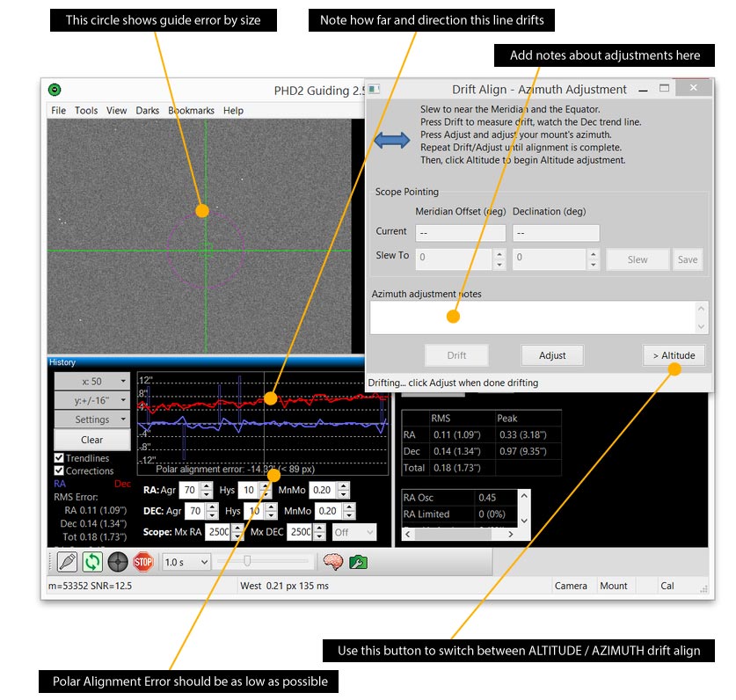Open the View menu
Image resolution: width=736 pixels, height=700 pixels.
point(116,110)
